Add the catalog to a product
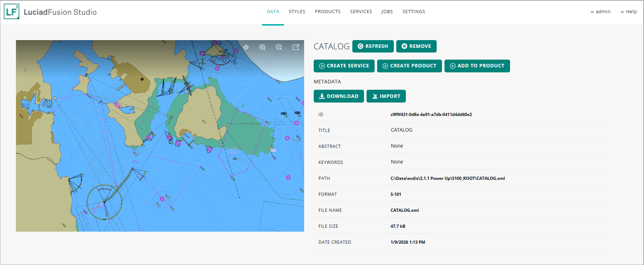The height and width of the screenshot is (265, 644). click(x=477, y=66)
